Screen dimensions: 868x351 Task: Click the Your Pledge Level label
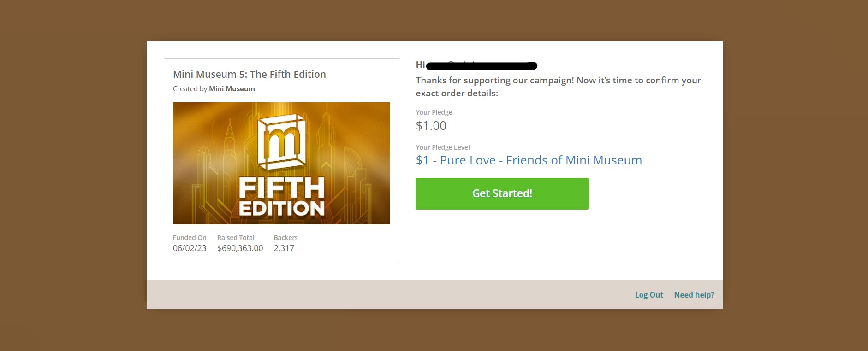point(442,147)
